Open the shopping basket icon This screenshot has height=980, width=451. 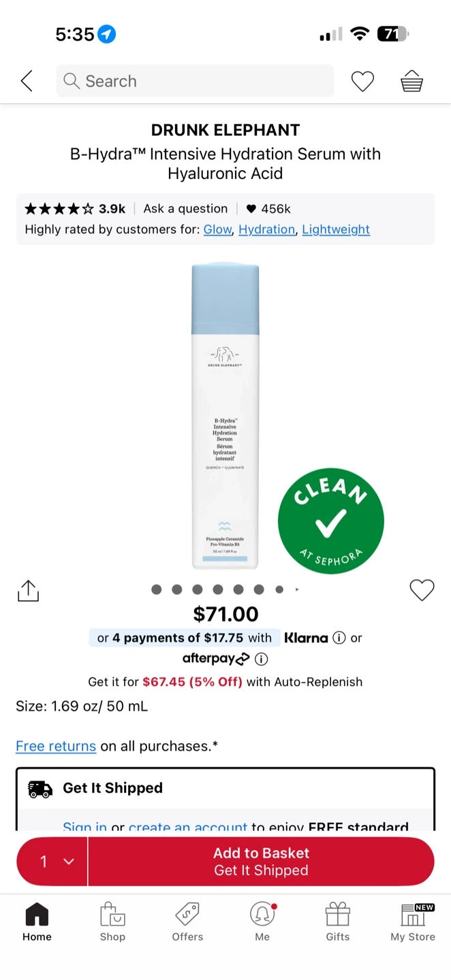point(411,82)
